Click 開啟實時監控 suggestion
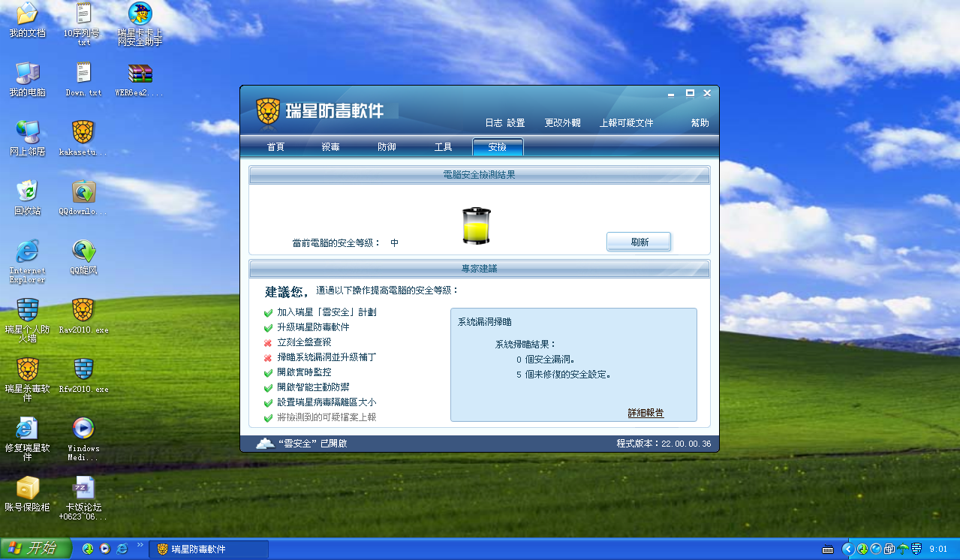Image resolution: width=960 pixels, height=560 pixels. [304, 372]
